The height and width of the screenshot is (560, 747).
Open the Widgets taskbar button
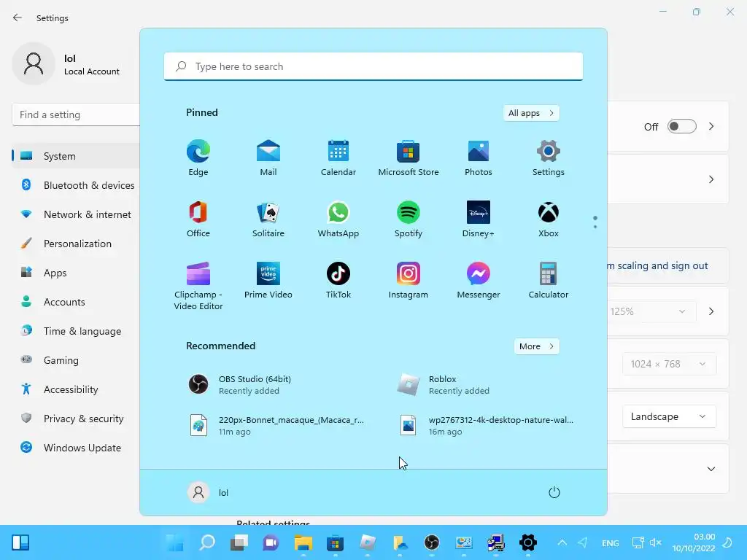[20, 542]
